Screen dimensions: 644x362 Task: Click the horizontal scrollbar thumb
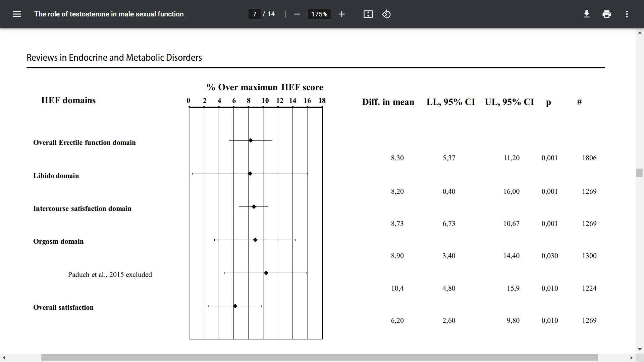coord(319,358)
